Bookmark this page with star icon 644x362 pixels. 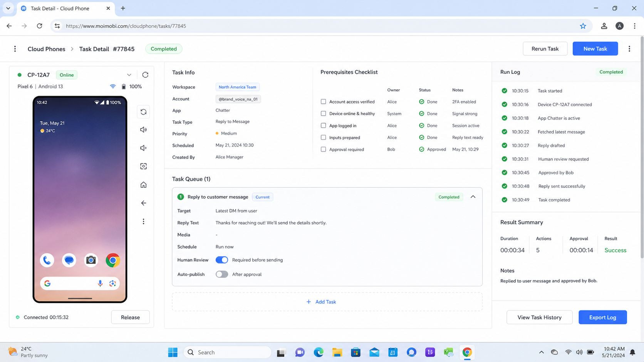coord(583,26)
